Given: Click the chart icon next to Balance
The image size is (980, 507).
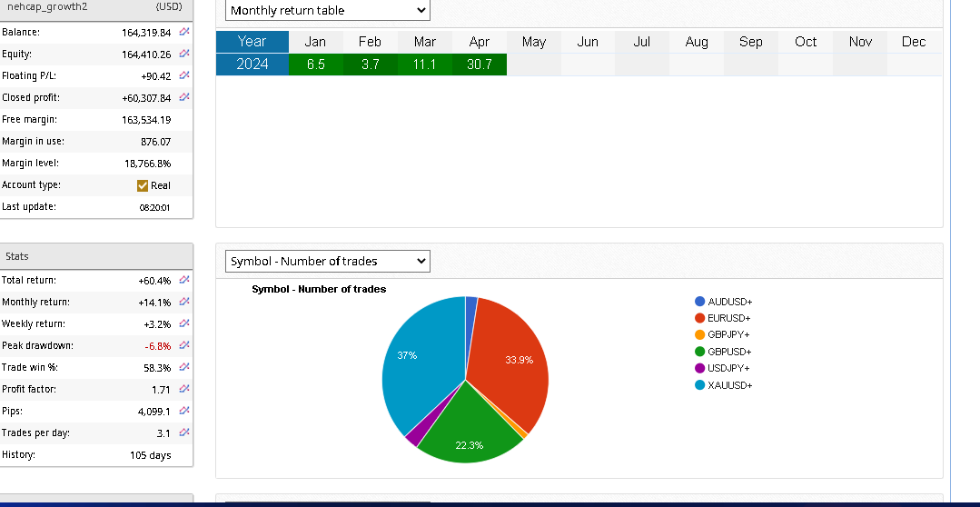Looking at the screenshot, I should point(184,32).
